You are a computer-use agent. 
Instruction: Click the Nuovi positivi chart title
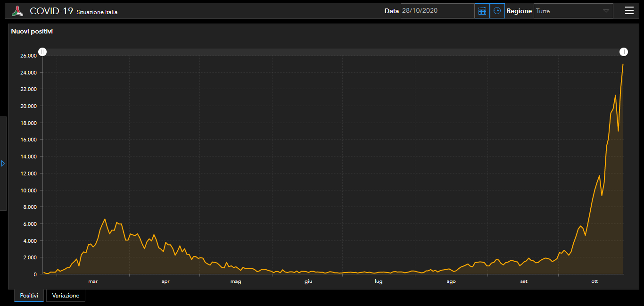pos(32,32)
